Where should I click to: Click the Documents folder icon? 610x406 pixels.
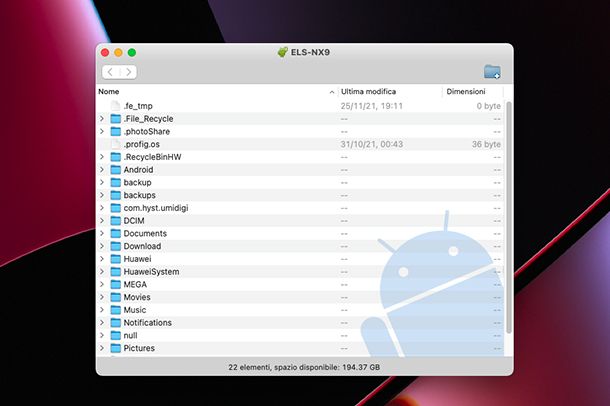pyautogui.click(x=116, y=233)
